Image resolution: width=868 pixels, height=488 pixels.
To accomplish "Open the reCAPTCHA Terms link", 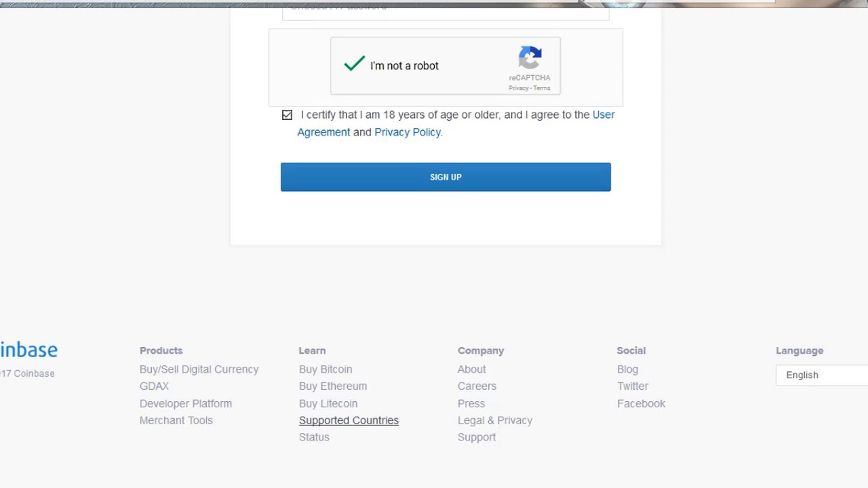I will 542,88.
